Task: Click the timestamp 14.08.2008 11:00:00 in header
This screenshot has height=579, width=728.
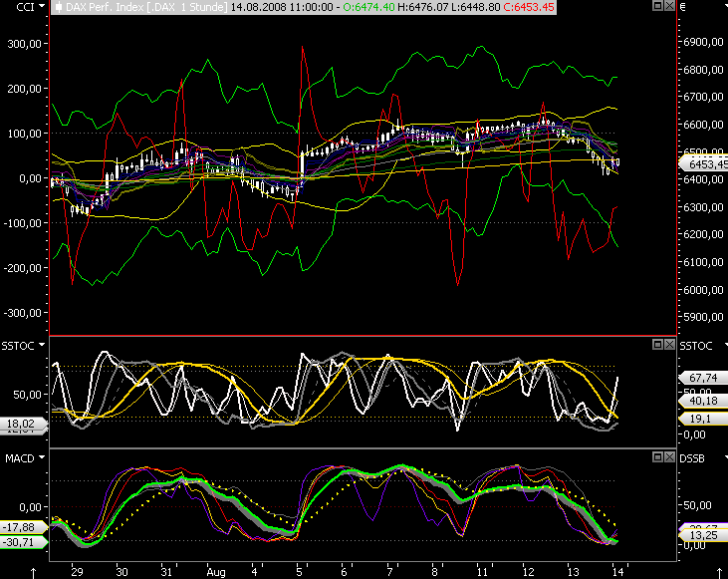Action: (x=282, y=7)
